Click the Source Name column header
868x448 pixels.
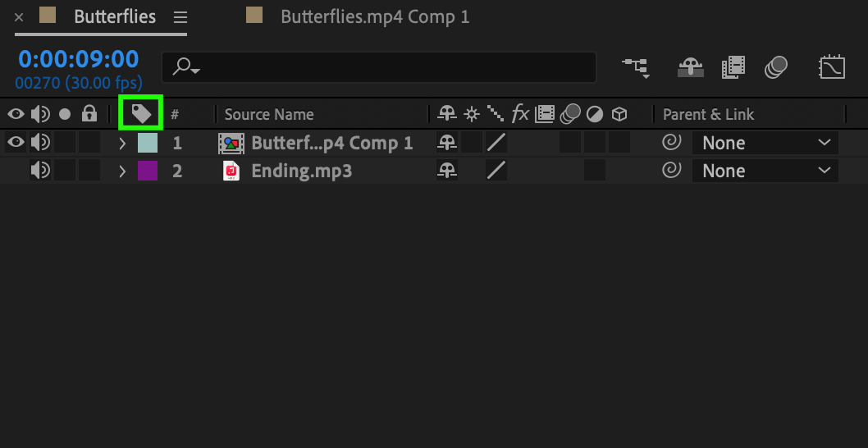[269, 114]
